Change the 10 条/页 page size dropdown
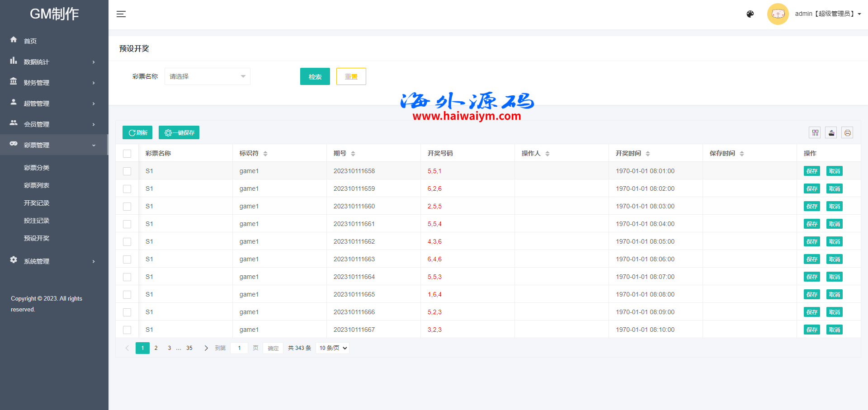 click(333, 348)
